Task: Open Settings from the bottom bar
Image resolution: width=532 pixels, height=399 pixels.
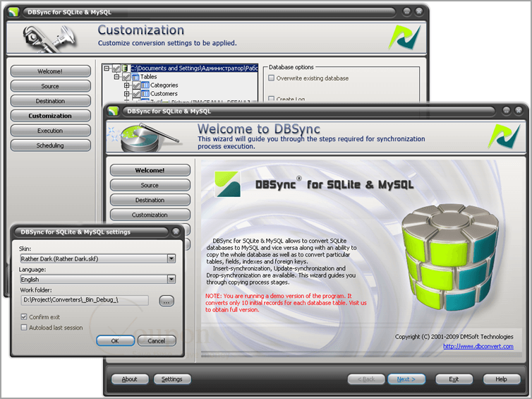Action: tap(172, 379)
